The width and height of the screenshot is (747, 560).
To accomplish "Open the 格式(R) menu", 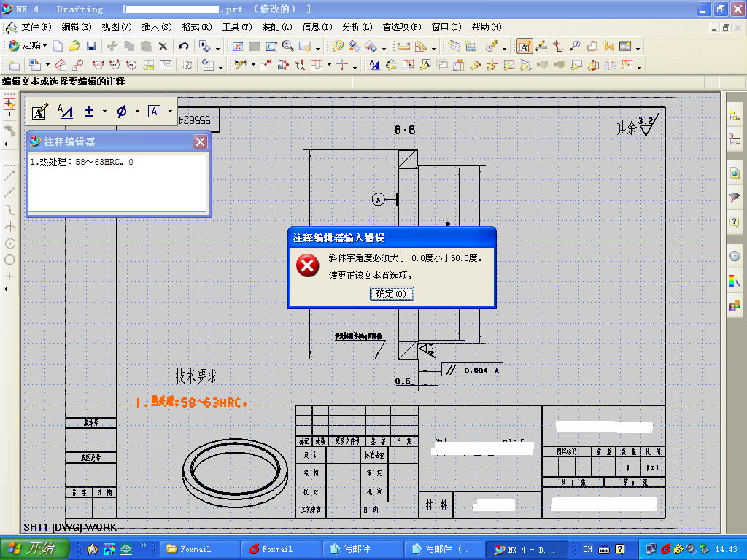I will point(197,27).
